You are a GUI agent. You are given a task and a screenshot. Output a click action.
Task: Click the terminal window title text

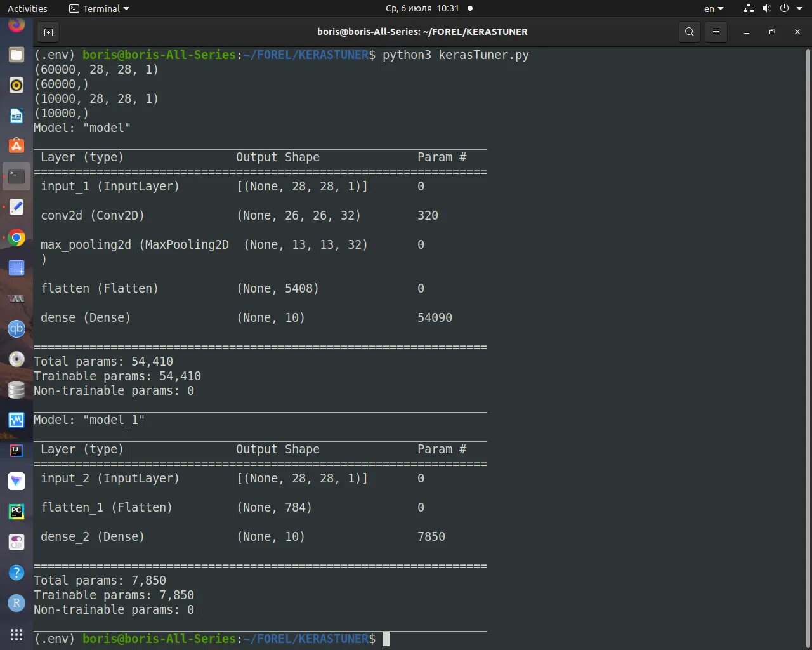tap(422, 32)
